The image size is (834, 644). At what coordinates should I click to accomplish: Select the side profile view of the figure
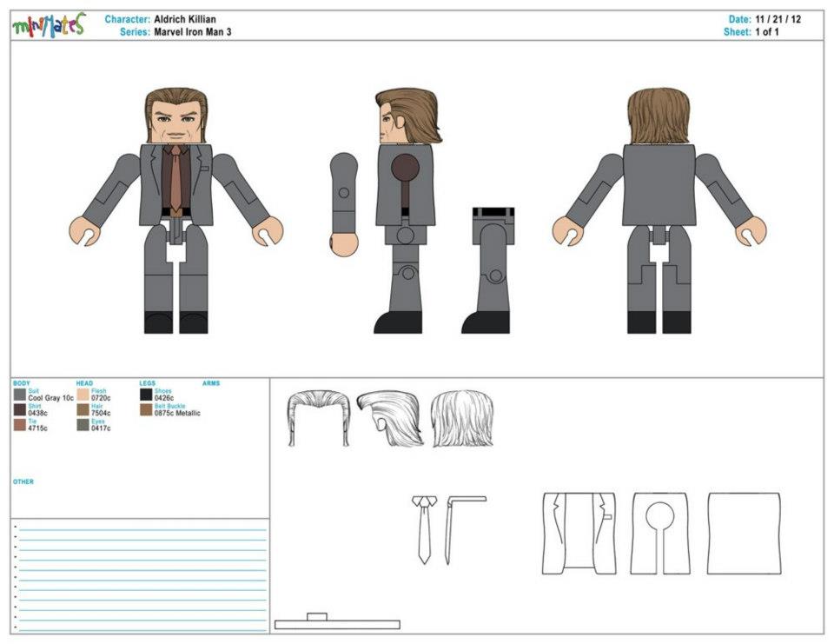(407, 211)
